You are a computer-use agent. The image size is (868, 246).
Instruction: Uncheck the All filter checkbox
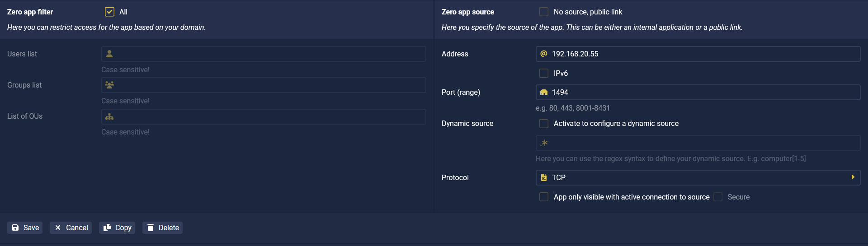click(109, 12)
